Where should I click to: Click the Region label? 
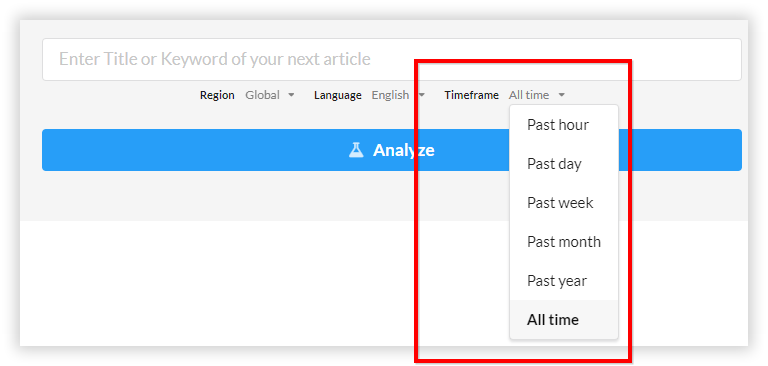217,95
